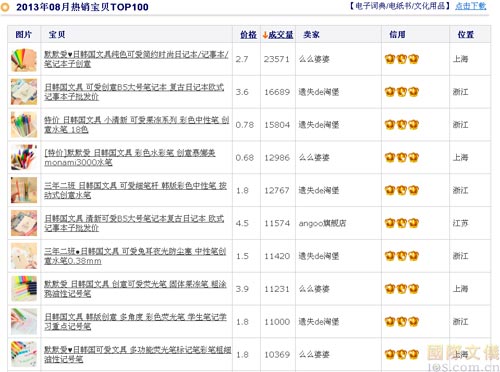
Task: Select seller 么么婆婆 in the 12986 row
Action: pyautogui.click(x=314, y=157)
